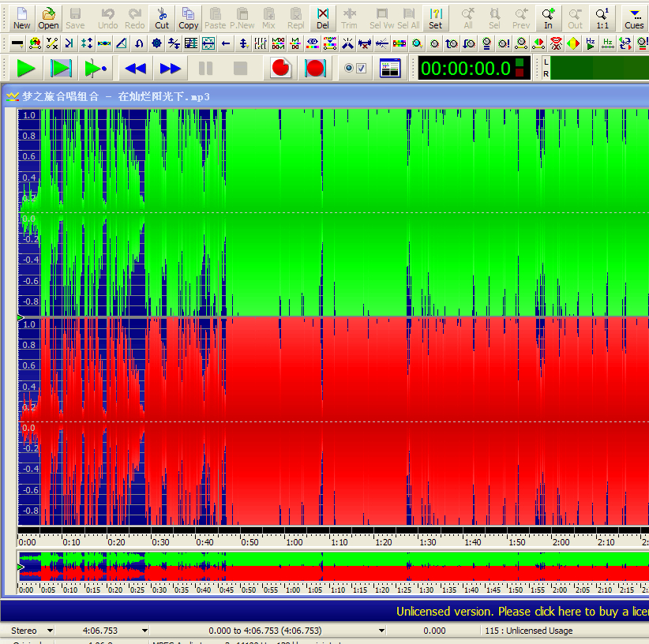Screen dimensions: 649x644
Task: Click the New file button
Action: point(22,17)
